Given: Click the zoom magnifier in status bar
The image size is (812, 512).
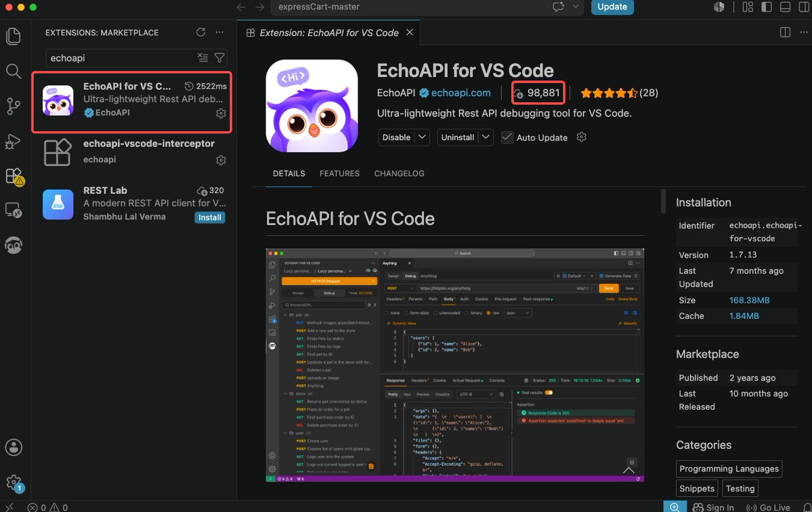Looking at the screenshot, I should (675, 507).
